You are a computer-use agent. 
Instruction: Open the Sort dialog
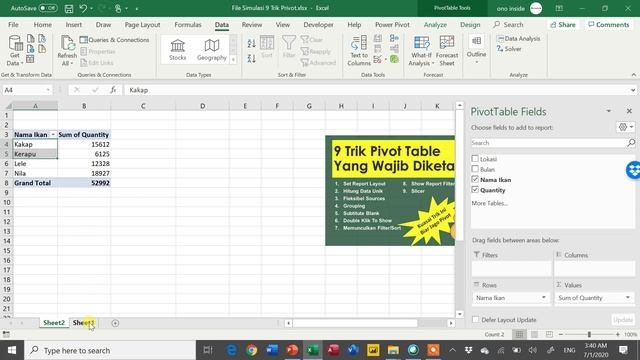tap(267, 47)
